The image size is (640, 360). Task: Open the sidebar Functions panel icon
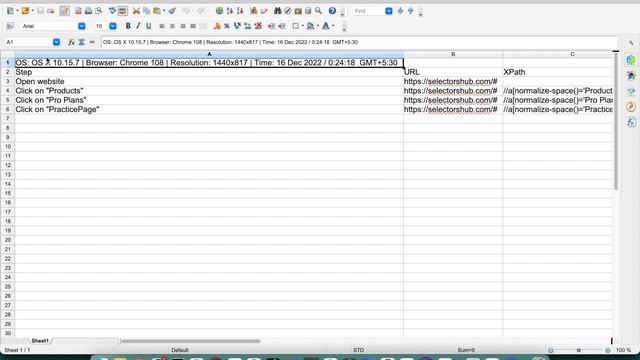[x=631, y=122]
